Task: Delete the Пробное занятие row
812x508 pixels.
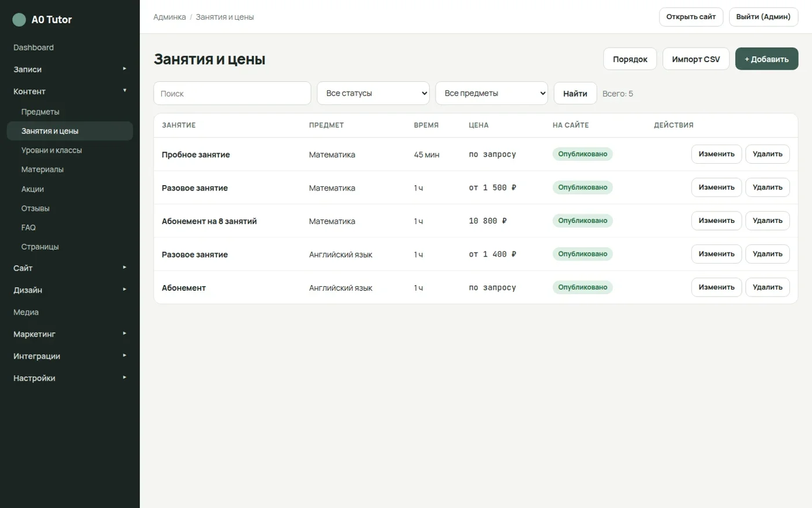Action: click(x=767, y=154)
